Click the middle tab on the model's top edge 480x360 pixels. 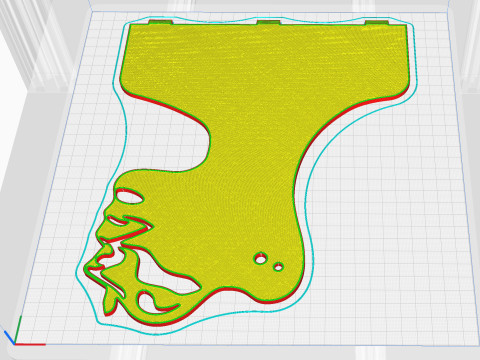click(269, 22)
